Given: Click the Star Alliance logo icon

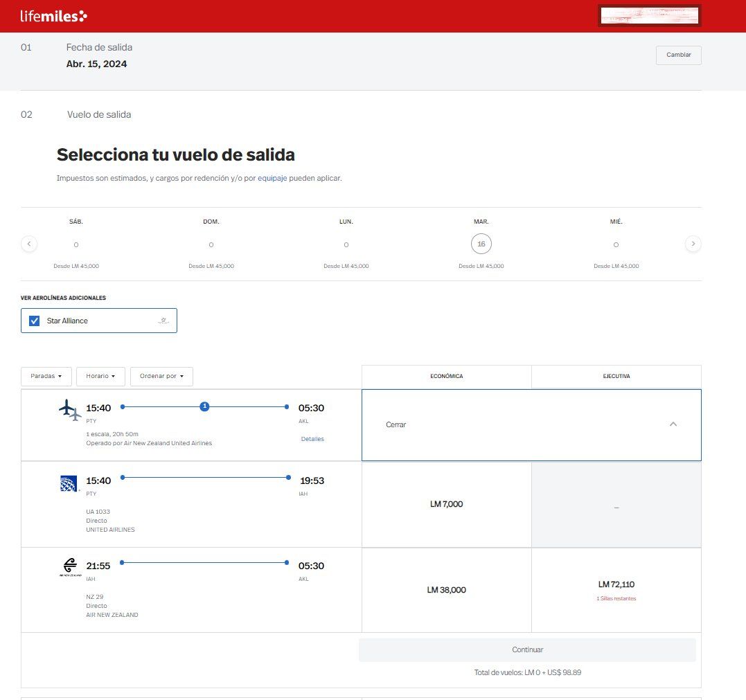Looking at the screenshot, I should 163,321.
